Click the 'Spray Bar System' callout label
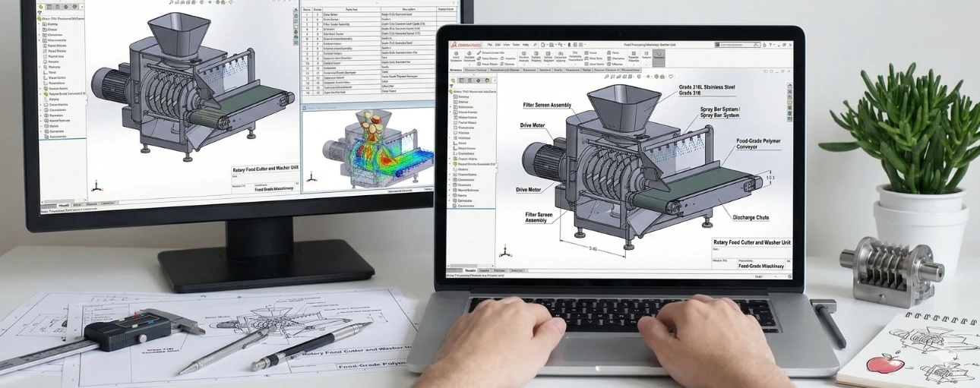Image resolution: width=980 pixels, height=388 pixels. tap(719, 112)
